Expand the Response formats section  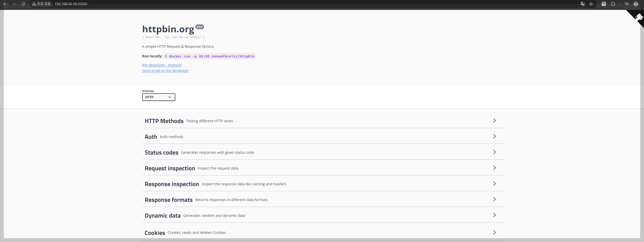click(323, 200)
